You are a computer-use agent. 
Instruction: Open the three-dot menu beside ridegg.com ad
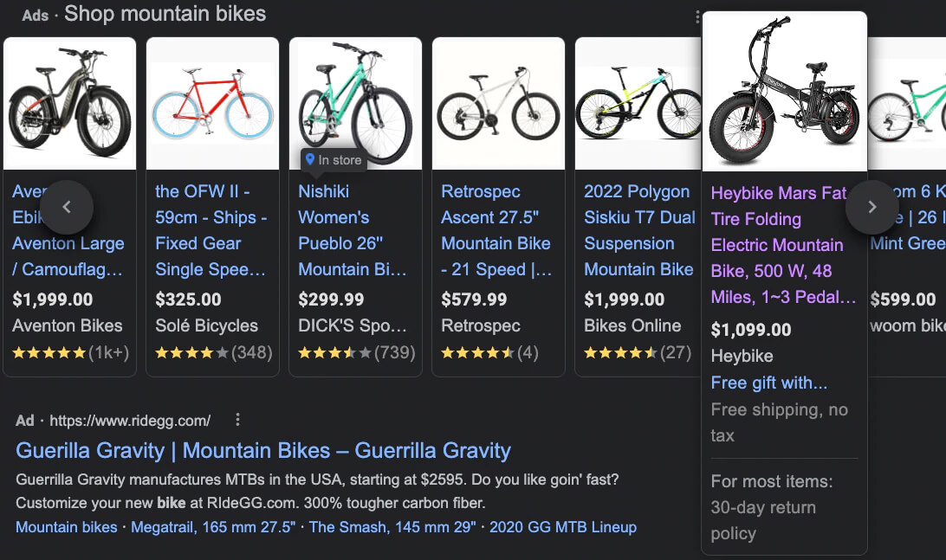point(237,420)
